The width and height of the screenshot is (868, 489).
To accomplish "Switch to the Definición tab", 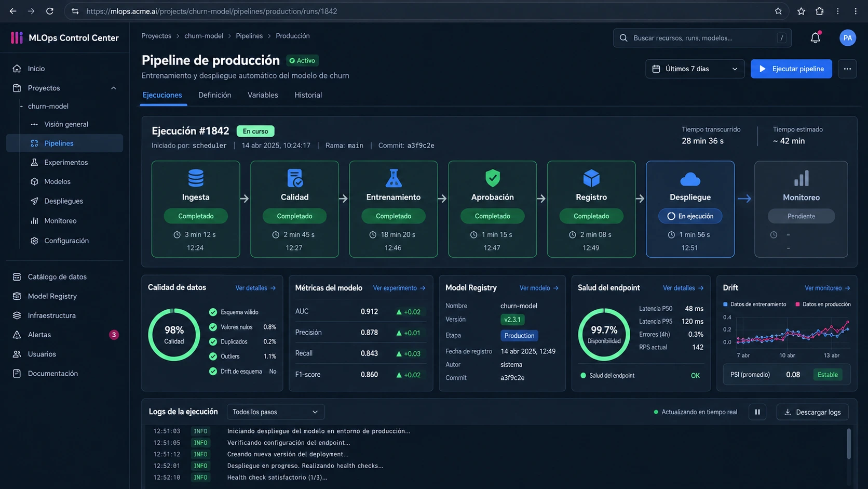I will 215,95.
